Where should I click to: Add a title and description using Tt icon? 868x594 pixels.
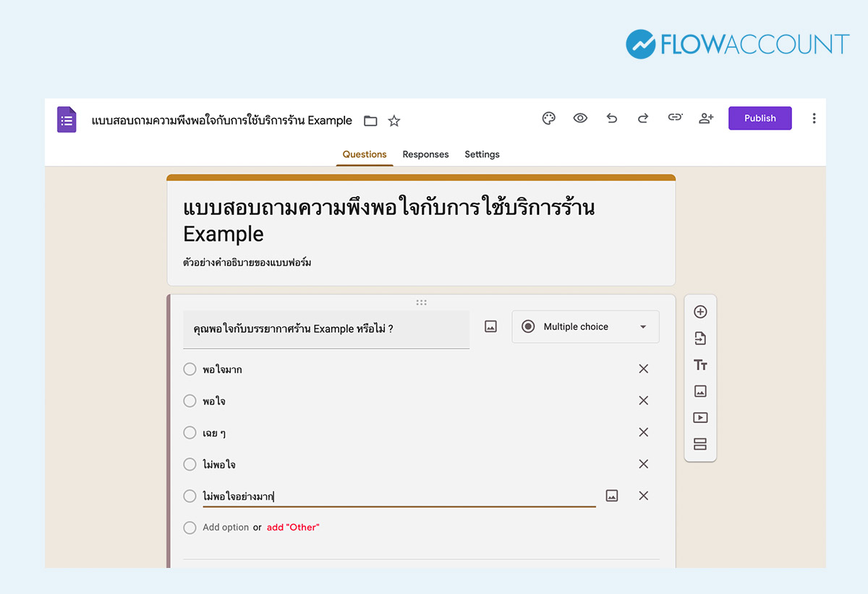(700, 365)
